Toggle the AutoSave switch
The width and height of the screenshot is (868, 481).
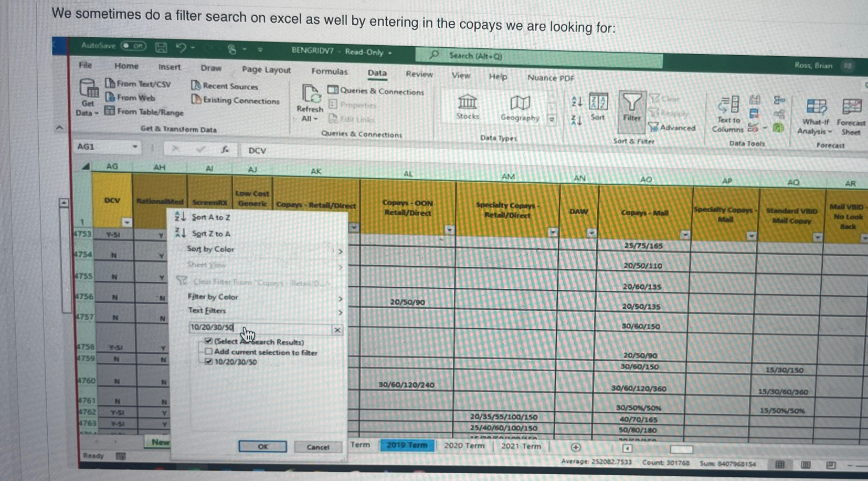tap(133, 46)
